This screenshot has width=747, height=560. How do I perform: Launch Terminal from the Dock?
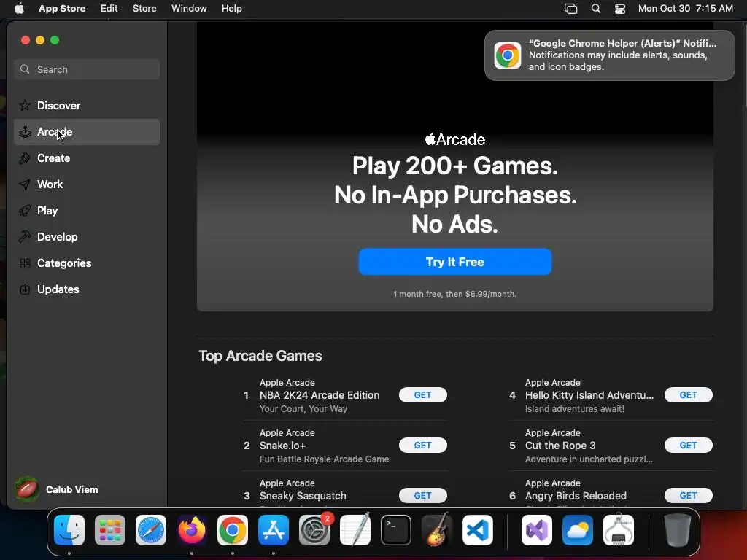396,530
